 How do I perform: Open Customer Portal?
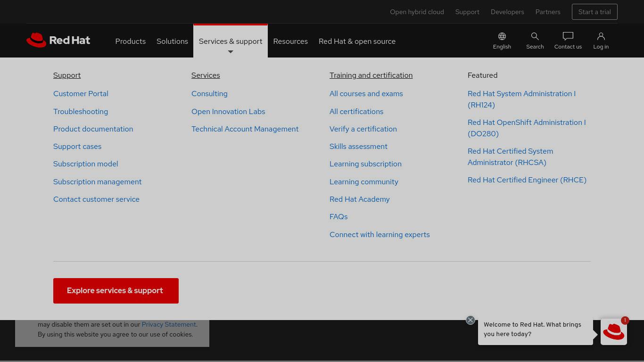point(81,94)
